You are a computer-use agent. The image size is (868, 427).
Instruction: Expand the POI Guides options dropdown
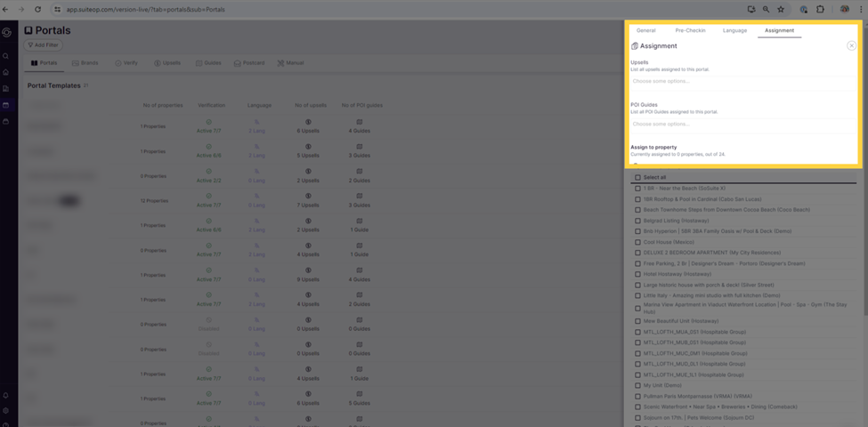[x=742, y=124]
